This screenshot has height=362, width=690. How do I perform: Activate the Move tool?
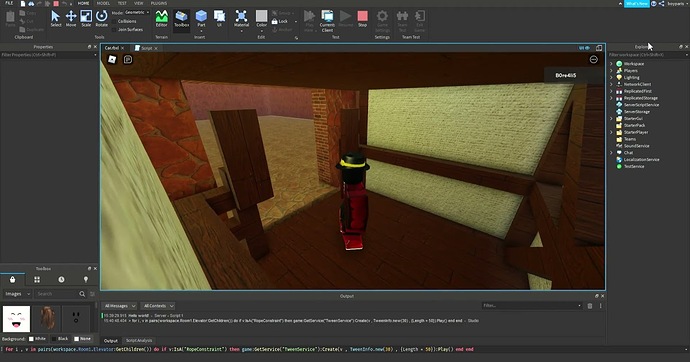pyautogui.click(x=71, y=19)
